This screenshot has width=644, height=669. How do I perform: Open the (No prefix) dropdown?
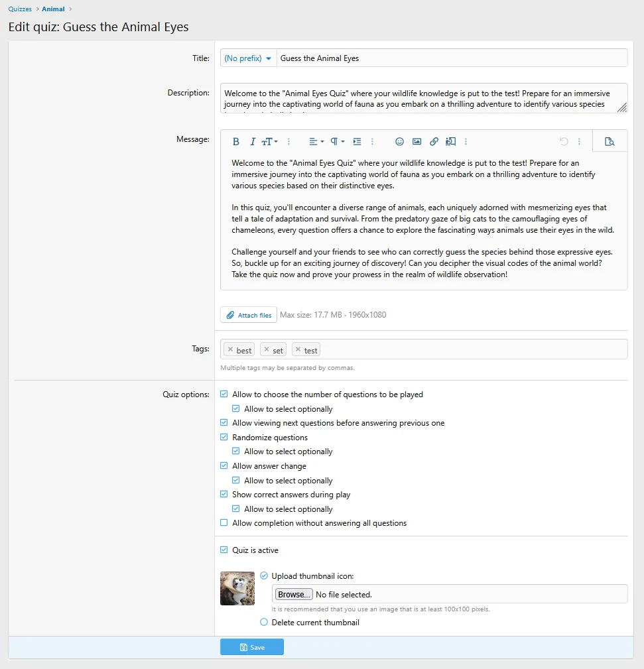click(249, 58)
